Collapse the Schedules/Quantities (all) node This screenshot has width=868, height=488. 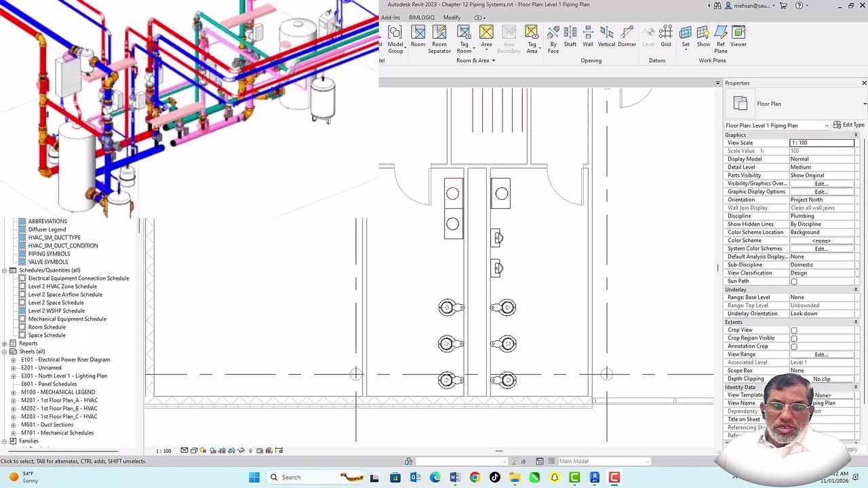pyautogui.click(x=4, y=270)
